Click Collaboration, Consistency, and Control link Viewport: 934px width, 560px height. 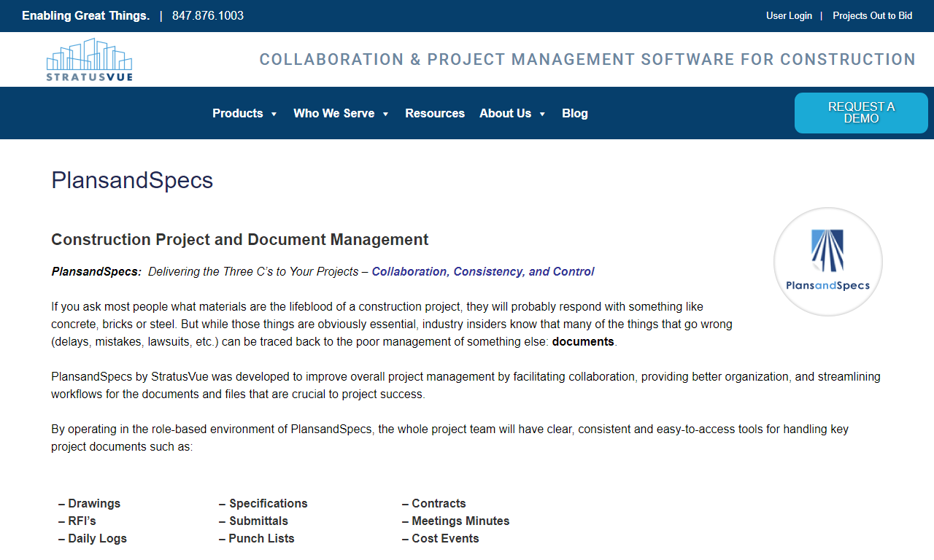coord(483,271)
